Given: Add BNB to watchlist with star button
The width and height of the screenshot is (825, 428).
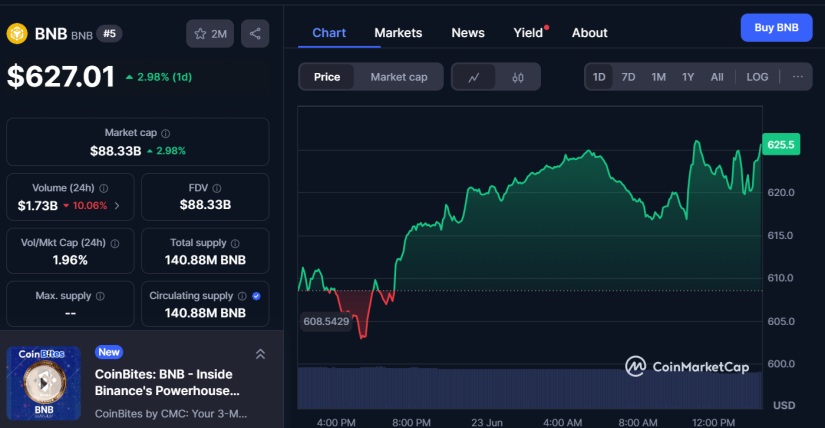Looking at the screenshot, I should point(210,34).
